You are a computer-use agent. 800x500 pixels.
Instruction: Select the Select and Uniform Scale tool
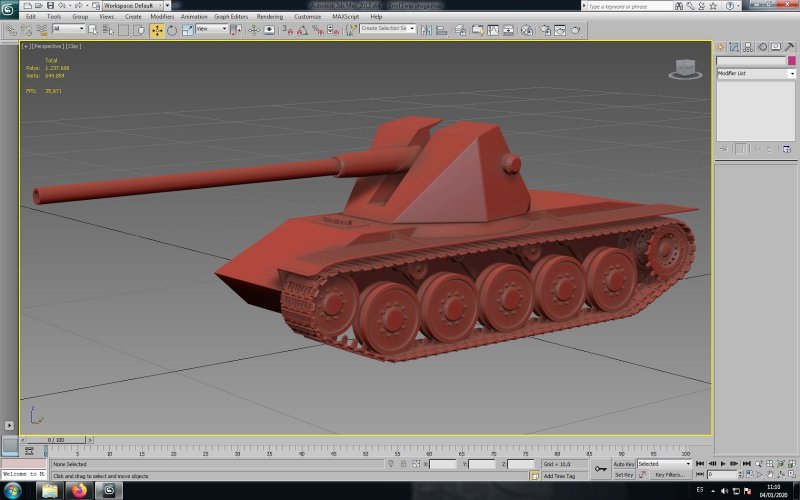point(187,30)
